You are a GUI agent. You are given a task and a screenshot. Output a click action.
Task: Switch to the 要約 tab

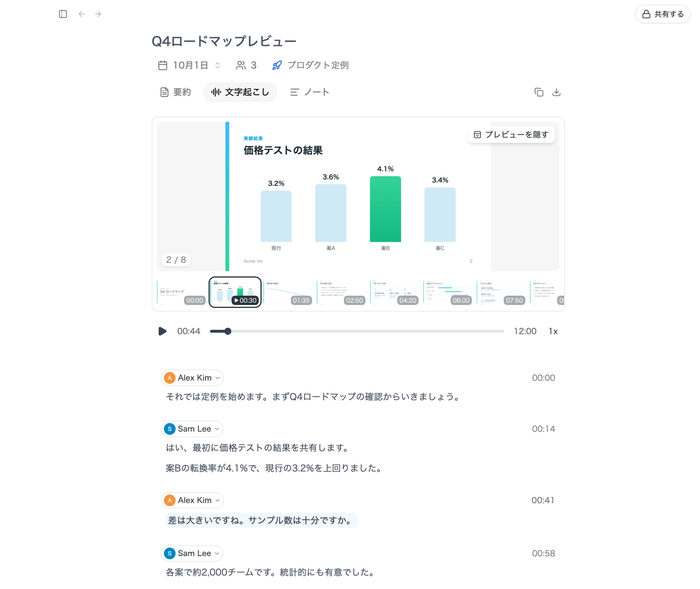point(176,92)
